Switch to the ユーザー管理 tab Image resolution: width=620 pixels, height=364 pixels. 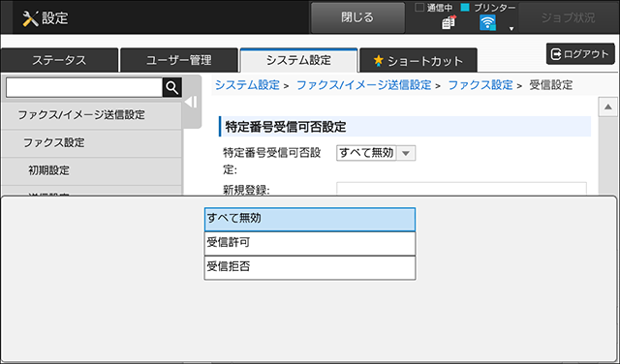[x=178, y=60]
